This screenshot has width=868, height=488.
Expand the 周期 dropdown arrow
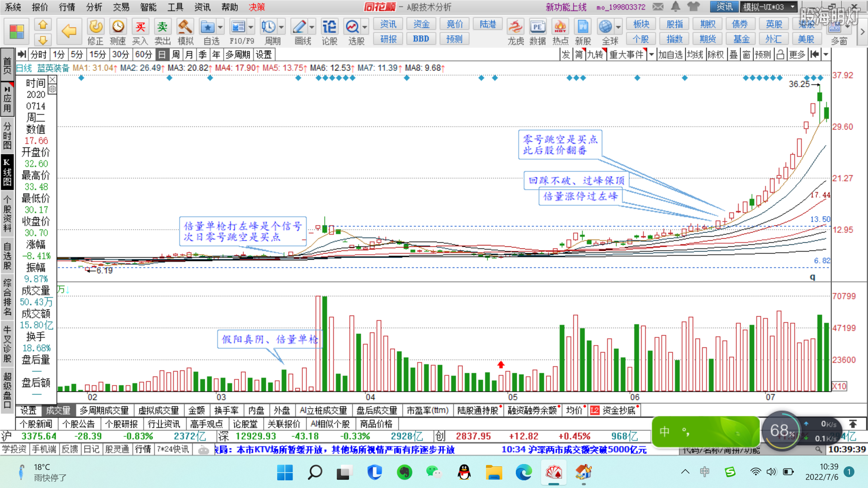(281, 27)
